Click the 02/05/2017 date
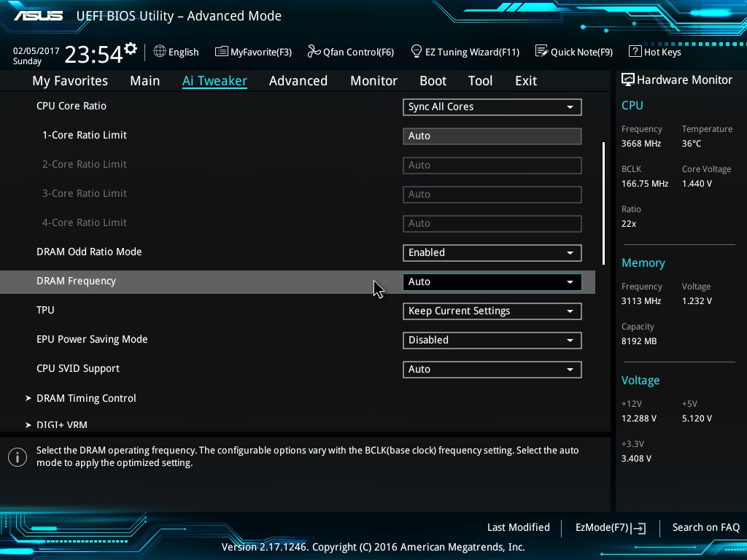Image resolution: width=747 pixels, height=560 pixels. click(x=36, y=50)
